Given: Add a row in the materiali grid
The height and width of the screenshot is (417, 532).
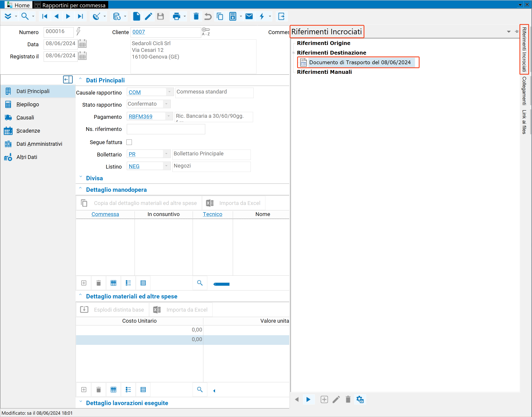Looking at the screenshot, I should pos(84,390).
